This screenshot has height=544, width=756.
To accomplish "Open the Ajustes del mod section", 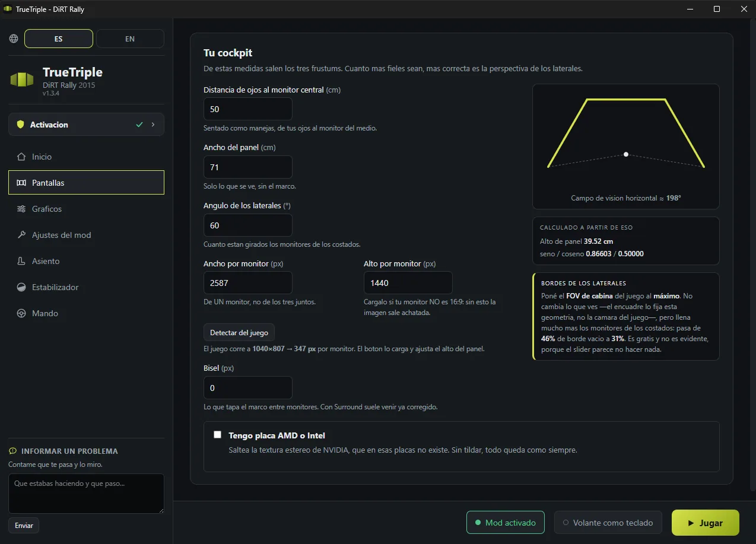I will (86, 235).
